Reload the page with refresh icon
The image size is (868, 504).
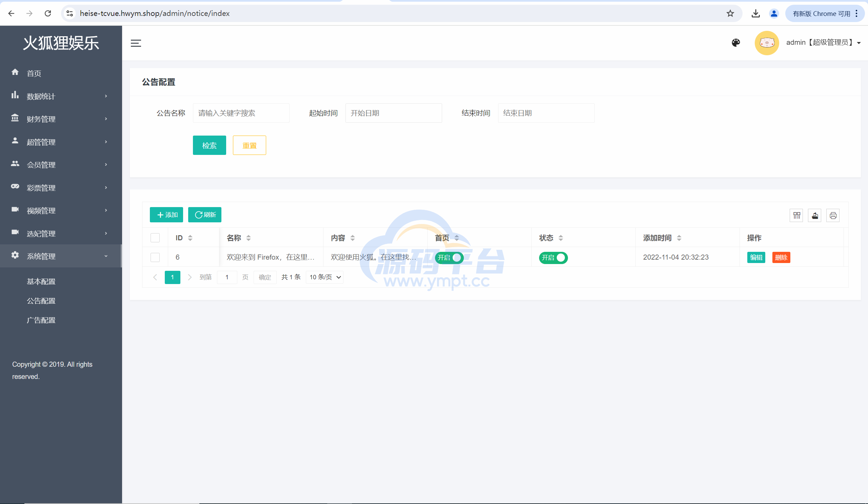click(48, 14)
